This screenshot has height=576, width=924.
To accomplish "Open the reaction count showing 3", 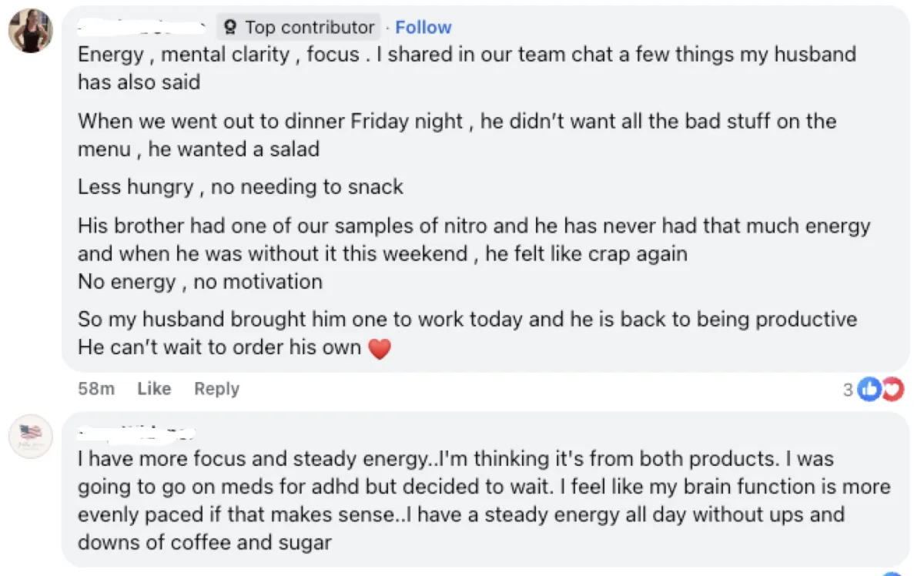I will tap(848, 390).
